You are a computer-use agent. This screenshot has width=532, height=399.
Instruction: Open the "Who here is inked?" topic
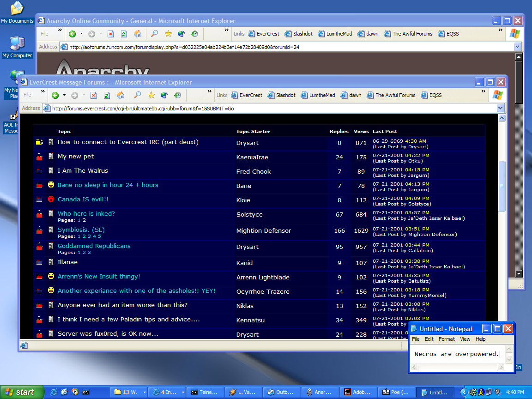point(86,213)
